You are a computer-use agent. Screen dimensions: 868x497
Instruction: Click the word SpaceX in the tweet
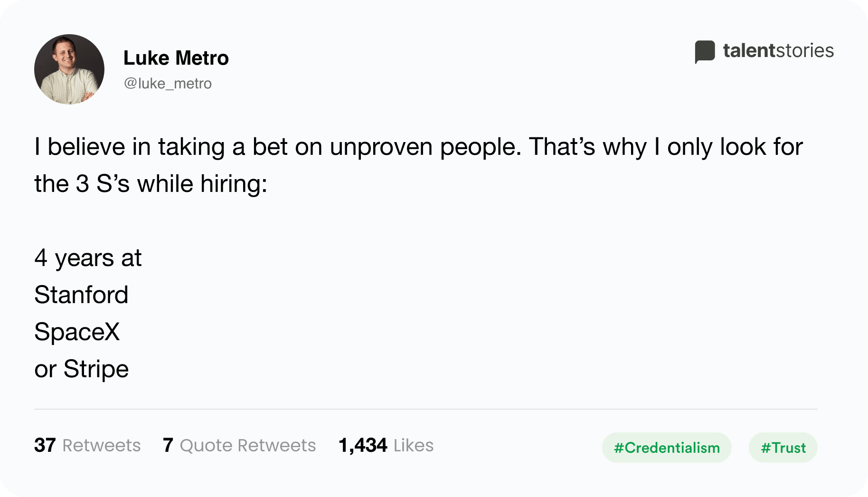(77, 332)
